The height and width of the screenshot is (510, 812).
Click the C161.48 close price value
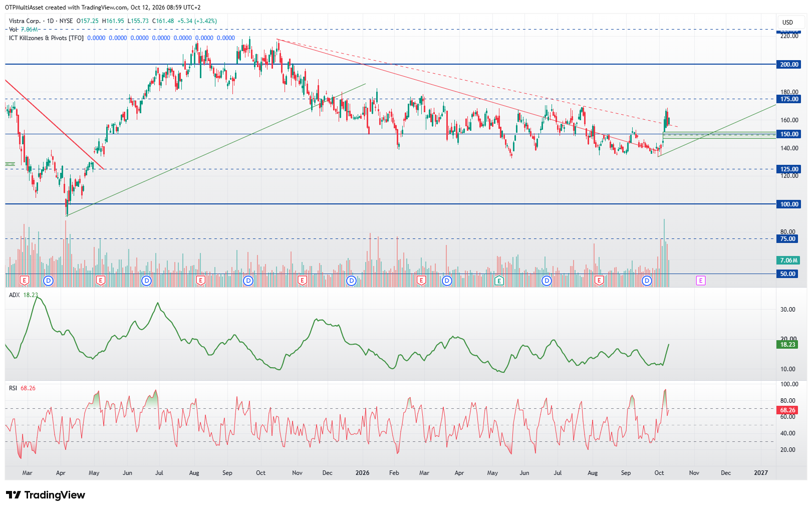coord(163,21)
